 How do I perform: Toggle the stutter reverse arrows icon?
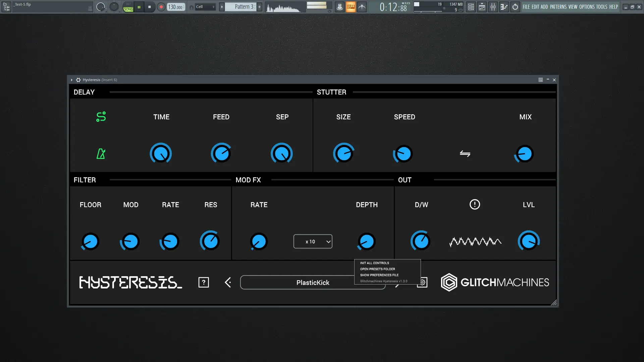pyautogui.click(x=465, y=154)
